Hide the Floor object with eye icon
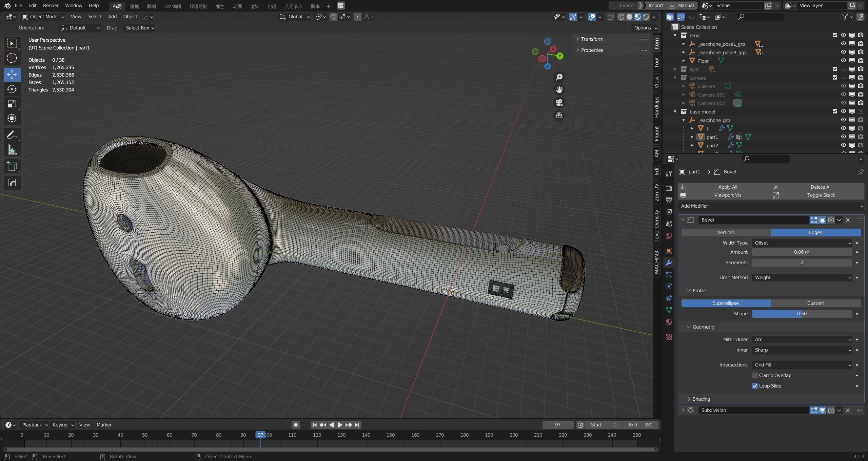This screenshot has height=461, width=868. coord(843,61)
